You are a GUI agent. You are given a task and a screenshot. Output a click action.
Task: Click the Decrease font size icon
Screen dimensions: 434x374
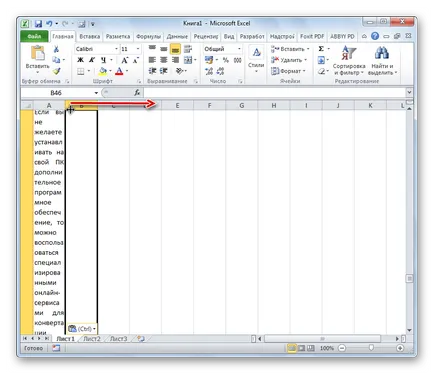(136, 60)
